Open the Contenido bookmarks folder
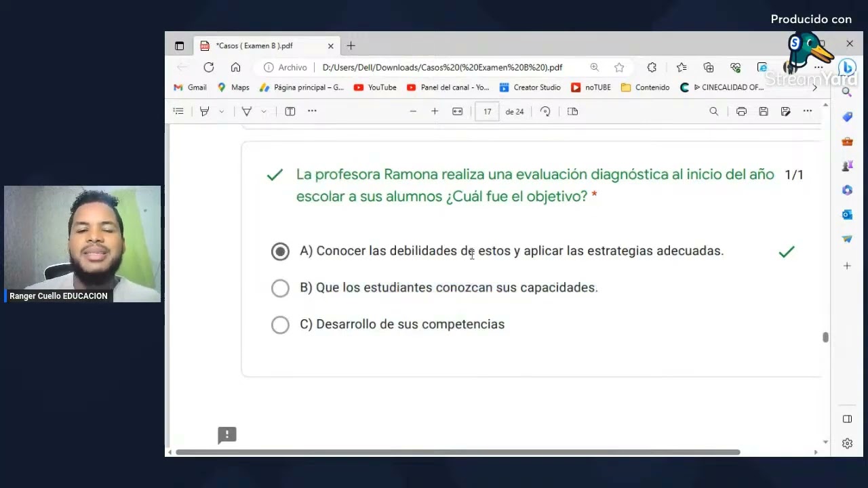The height and width of the screenshot is (488, 868). tap(645, 87)
